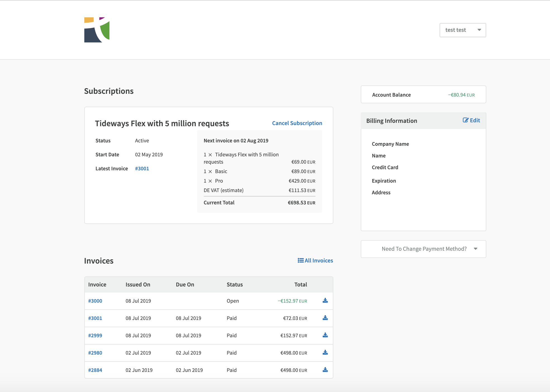Image resolution: width=550 pixels, height=392 pixels.
Task: Open invoice #2999
Action: [x=95, y=336]
